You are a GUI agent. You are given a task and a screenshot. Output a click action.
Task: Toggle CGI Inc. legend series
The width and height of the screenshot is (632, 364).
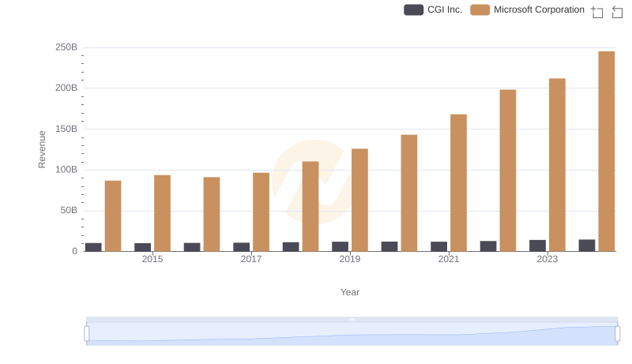click(x=433, y=9)
